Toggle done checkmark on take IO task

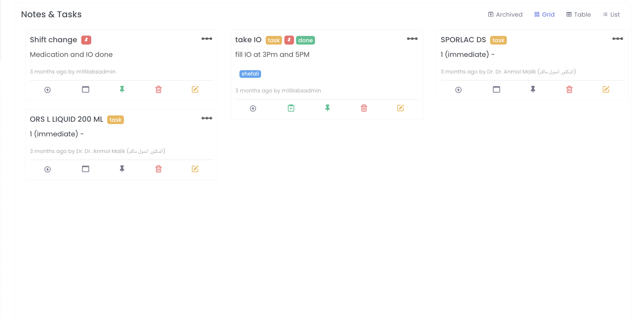pyautogui.click(x=291, y=108)
